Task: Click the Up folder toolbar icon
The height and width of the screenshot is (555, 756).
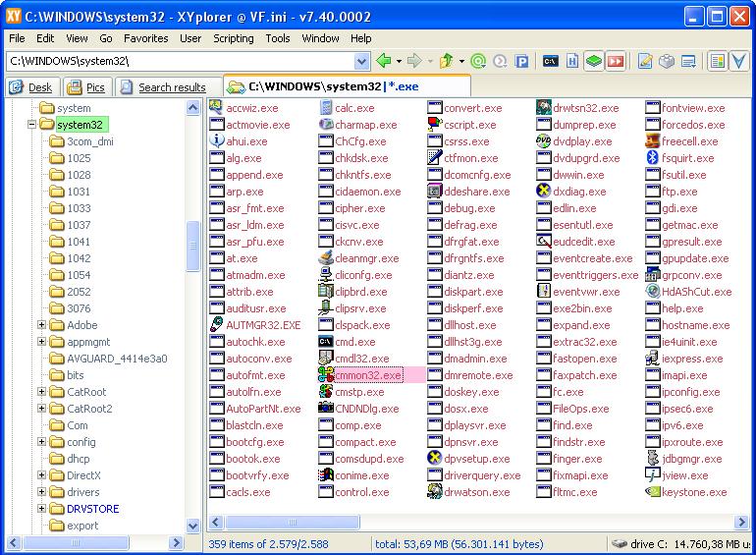Action: pyautogui.click(x=447, y=61)
